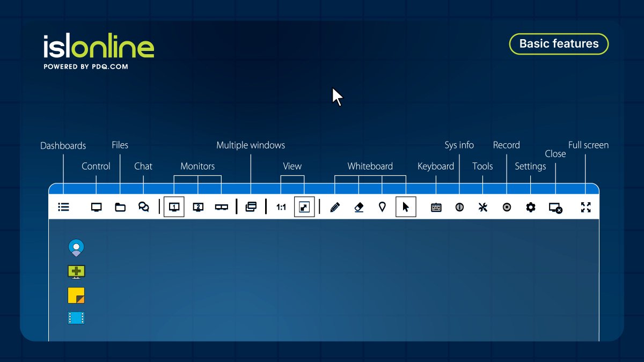
Task: Select the Whiteboard pencil tool
Action: pyautogui.click(x=334, y=207)
